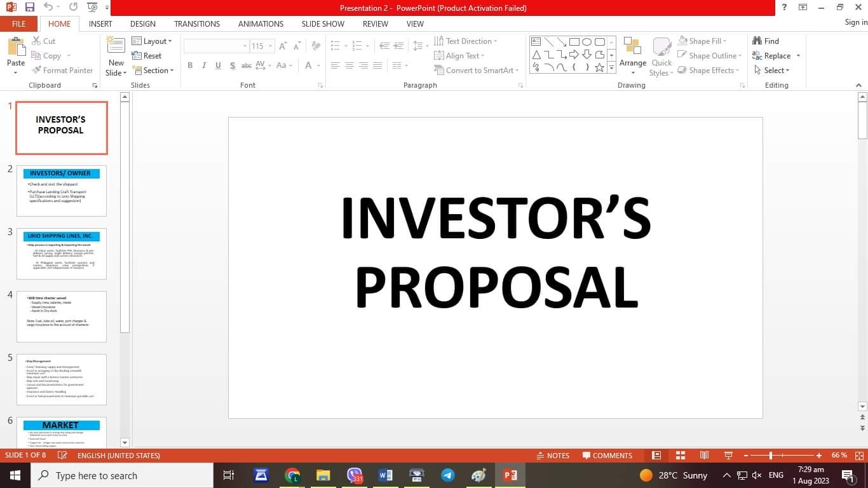Select the MARKET slide thumbnail

(x=62, y=432)
